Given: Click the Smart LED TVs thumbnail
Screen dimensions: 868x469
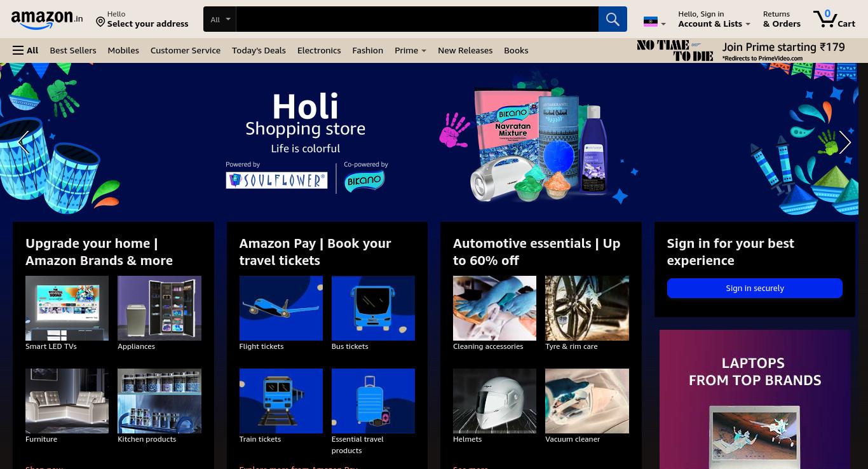Looking at the screenshot, I should (67, 308).
